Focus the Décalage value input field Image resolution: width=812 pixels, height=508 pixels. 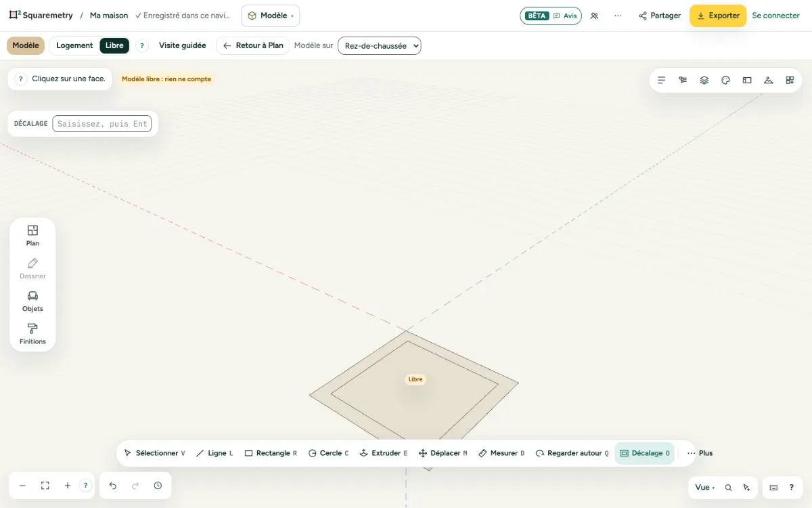click(102, 124)
